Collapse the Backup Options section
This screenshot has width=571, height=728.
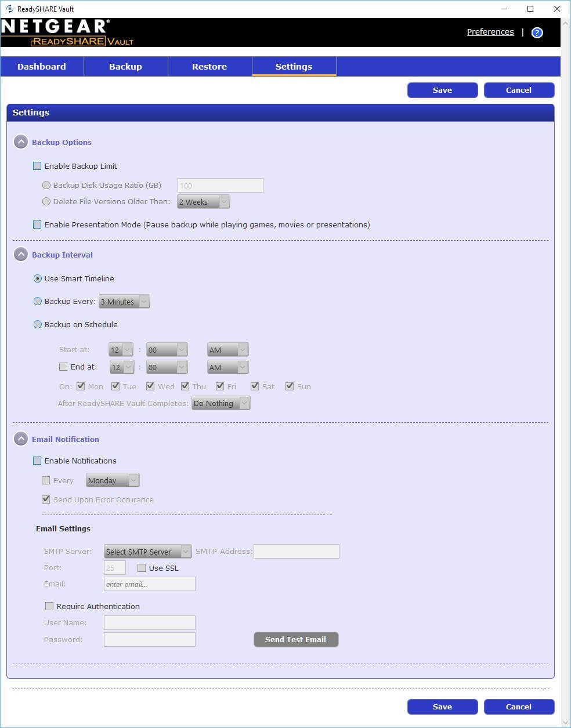click(x=21, y=142)
